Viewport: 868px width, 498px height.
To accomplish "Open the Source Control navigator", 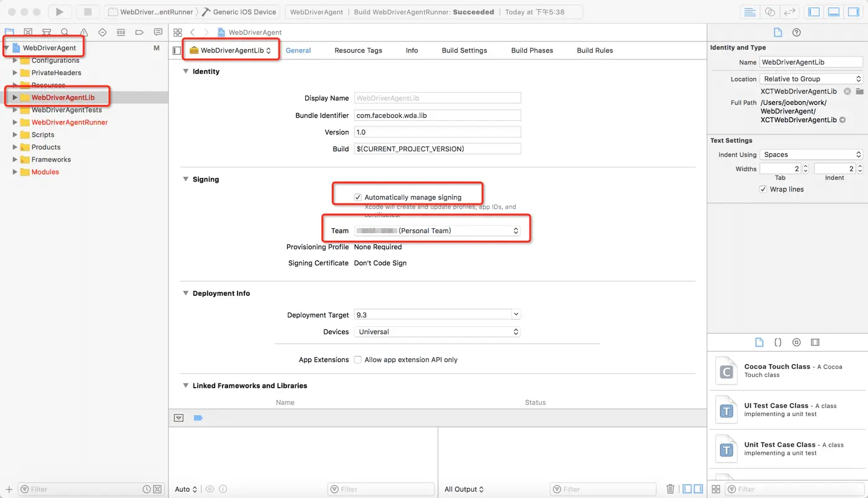I will click(28, 32).
